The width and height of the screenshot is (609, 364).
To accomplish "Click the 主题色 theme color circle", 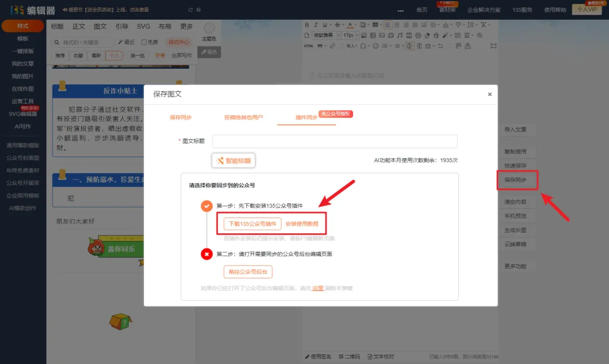I will 209,28.
